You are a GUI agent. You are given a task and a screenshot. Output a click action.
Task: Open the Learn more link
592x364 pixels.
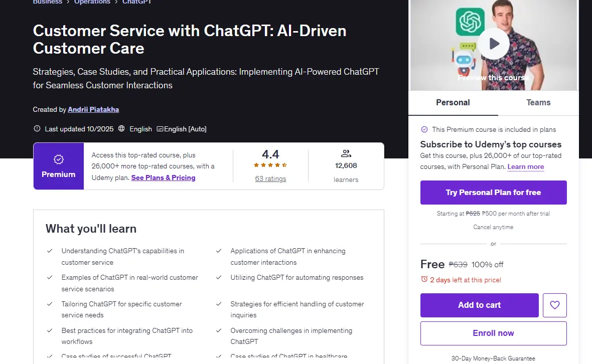point(526,167)
